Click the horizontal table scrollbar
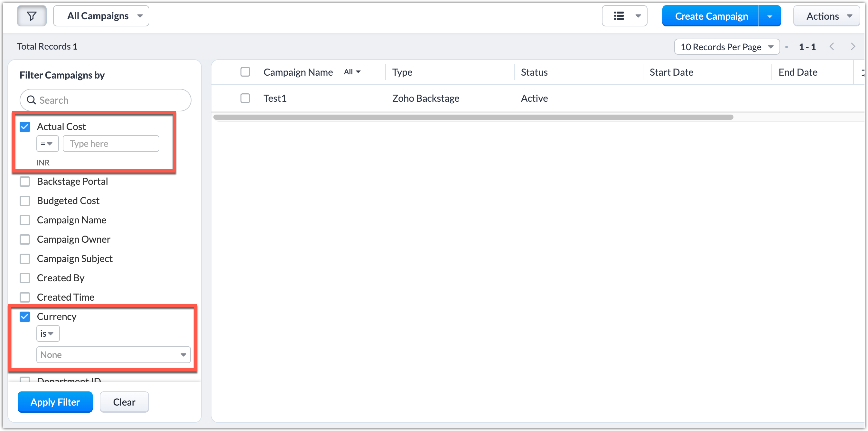 [473, 117]
